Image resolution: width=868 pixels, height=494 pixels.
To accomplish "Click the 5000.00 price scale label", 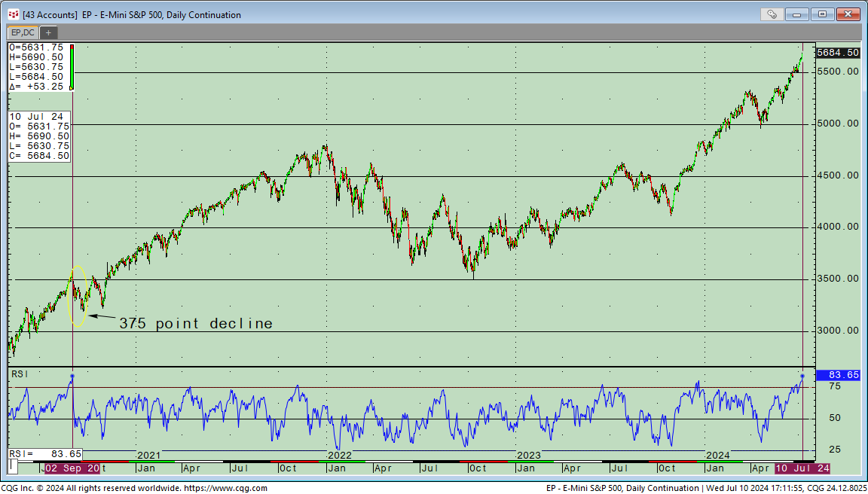I will (838, 124).
